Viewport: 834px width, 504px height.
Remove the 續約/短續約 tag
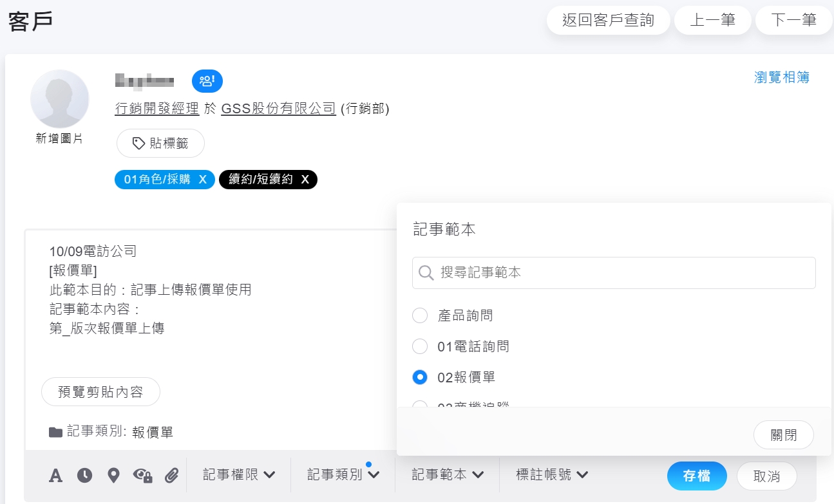pos(305,180)
